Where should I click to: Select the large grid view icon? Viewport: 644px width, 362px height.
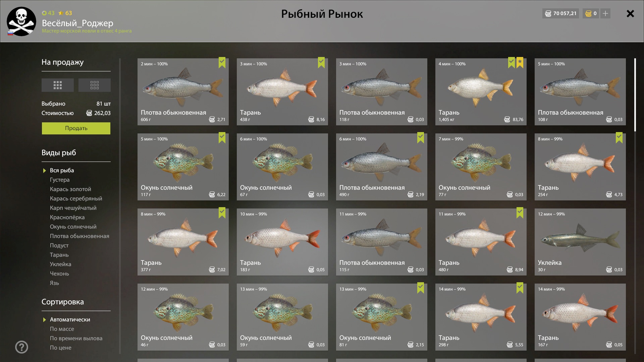[x=58, y=85]
